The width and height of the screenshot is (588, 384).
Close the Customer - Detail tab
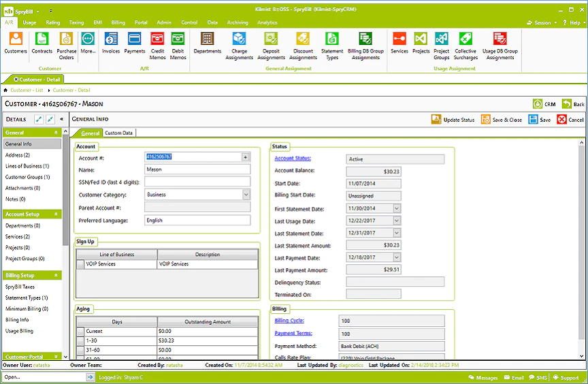point(16,80)
